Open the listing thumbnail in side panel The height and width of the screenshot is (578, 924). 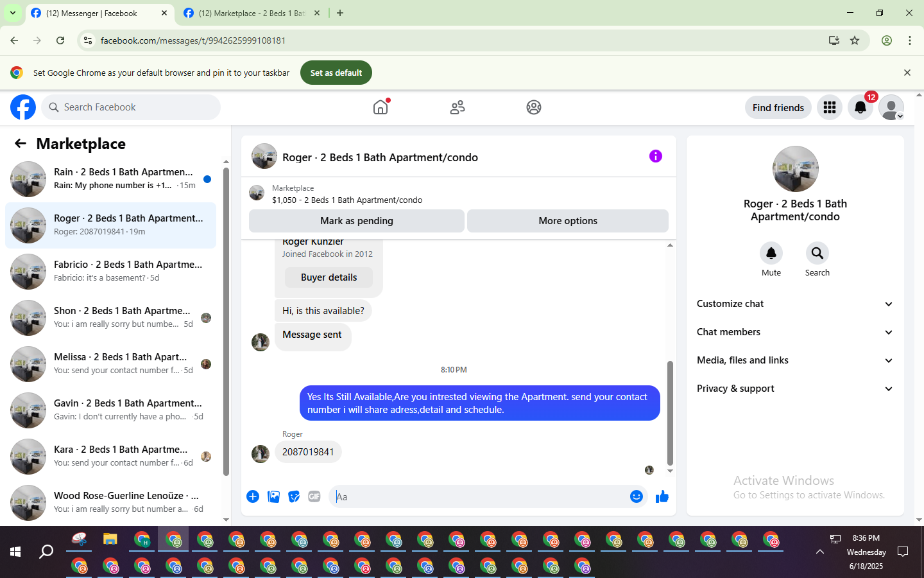796,169
